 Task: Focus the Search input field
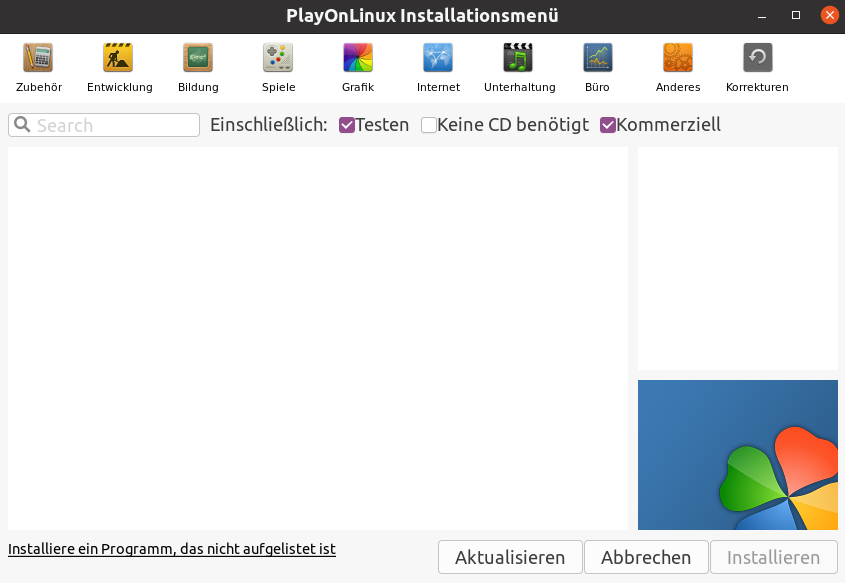104,125
